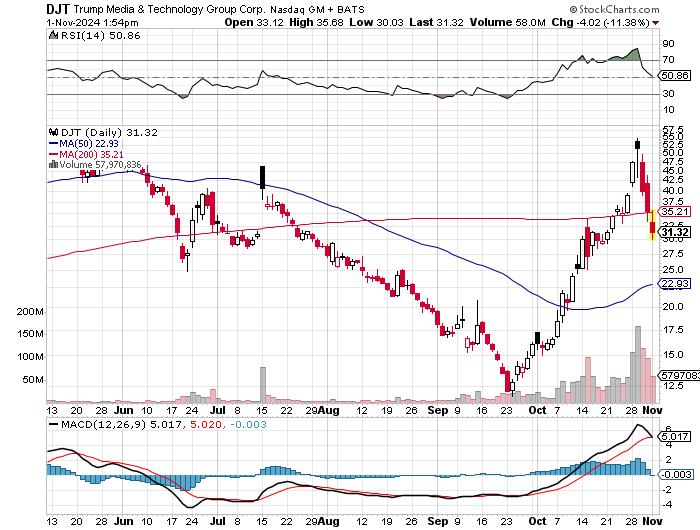Screen dimensions: 700x530
Task: Click the Jun label on the MACD date axis
Action: coord(123,521)
